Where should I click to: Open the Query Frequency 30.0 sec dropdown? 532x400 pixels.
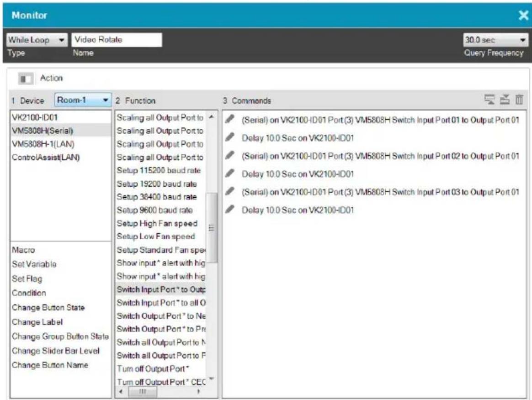(495, 40)
